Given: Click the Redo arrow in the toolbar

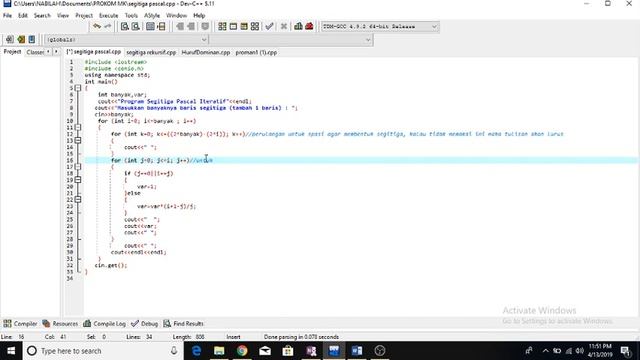Looking at the screenshot, I should 108,27.
